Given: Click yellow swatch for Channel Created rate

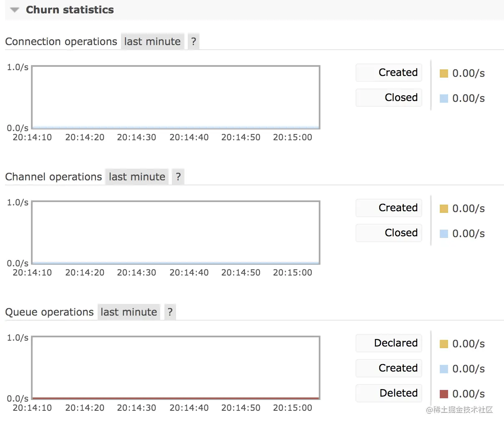Looking at the screenshot, I should pos(444,209).
